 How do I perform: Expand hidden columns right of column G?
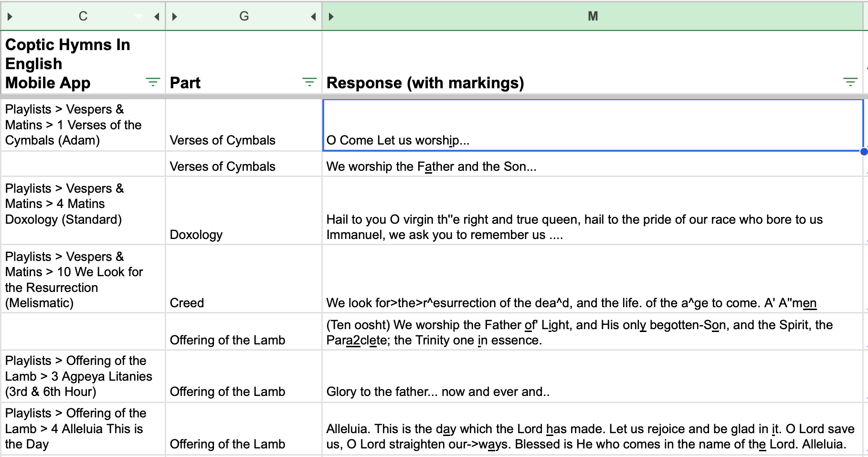point(313,17)
